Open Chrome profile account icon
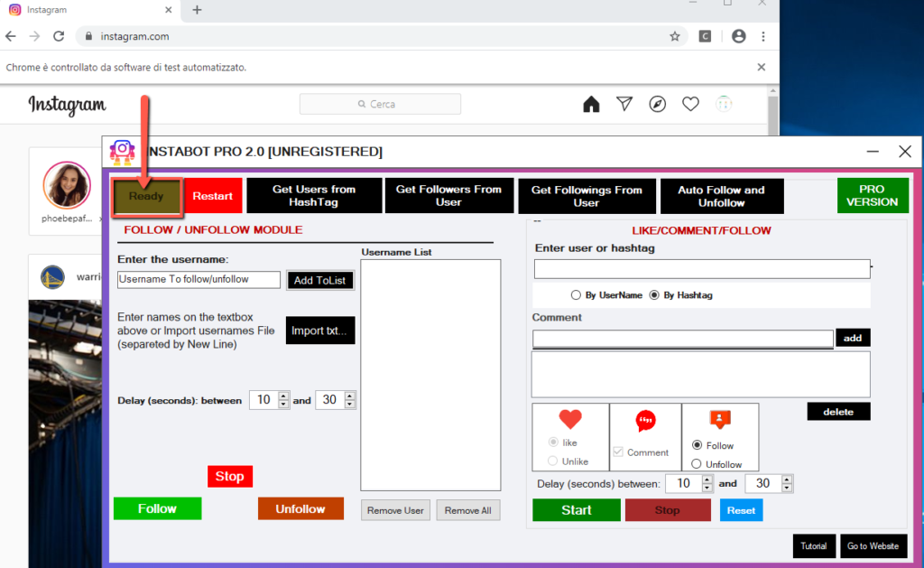This screenshot has width=924, height=568. click(x=738, y=36)
